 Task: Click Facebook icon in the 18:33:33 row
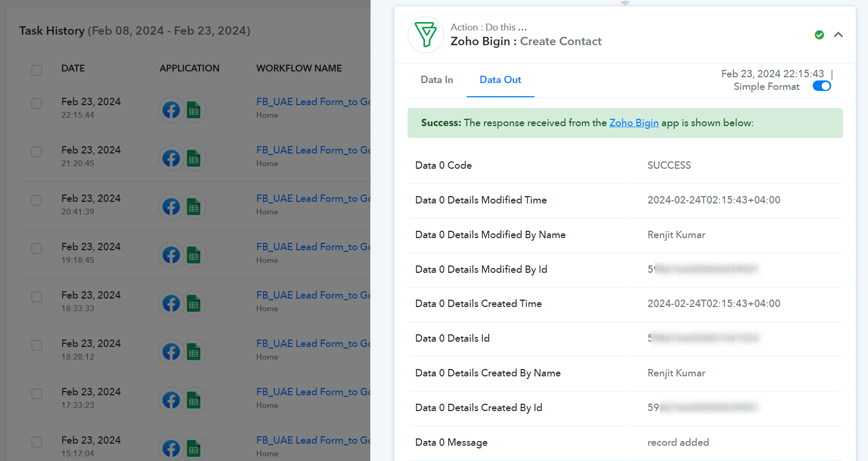(171, 304)
